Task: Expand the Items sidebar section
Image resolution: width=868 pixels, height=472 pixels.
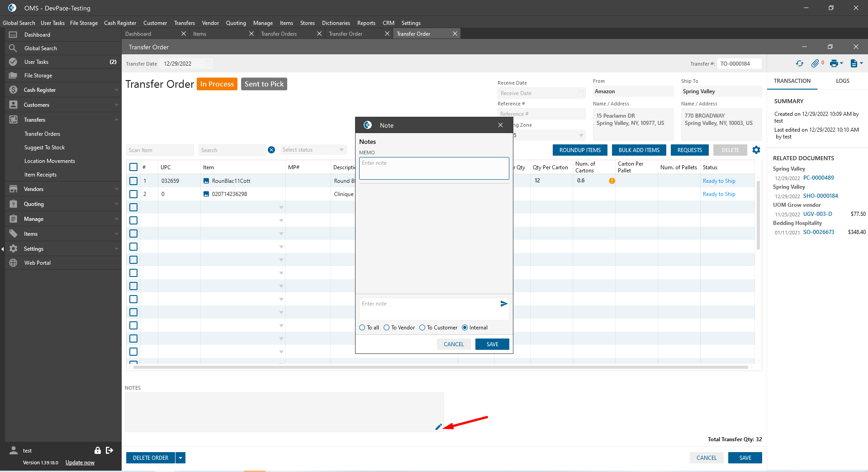Action: pos(116,234)
